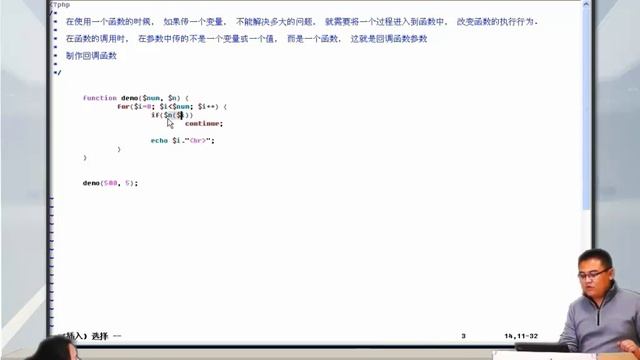This screenshot has height=360, width=640.
Task: Click the "500" argument in demo call
Action: (x=110, y=183)
